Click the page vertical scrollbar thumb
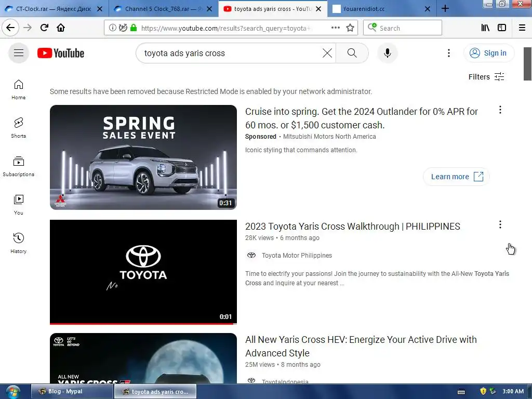532x399 pixels. pyautogui.click(x=527, y=64)
